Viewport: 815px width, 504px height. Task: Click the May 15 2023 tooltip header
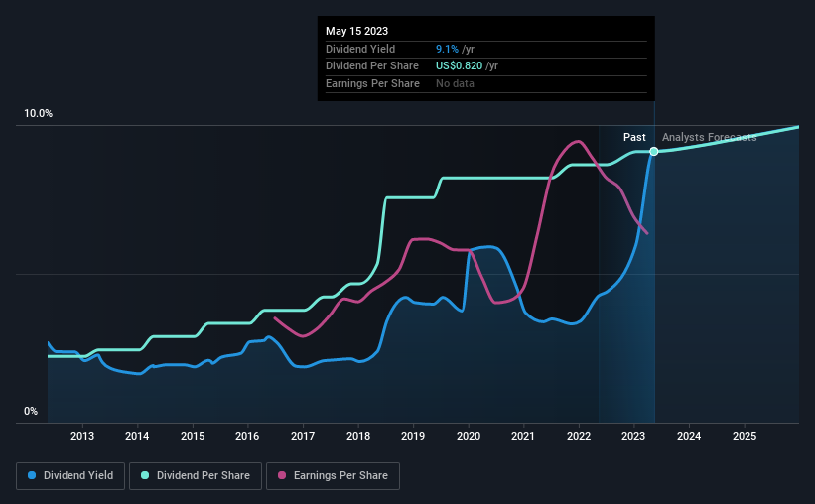point(356,31)
